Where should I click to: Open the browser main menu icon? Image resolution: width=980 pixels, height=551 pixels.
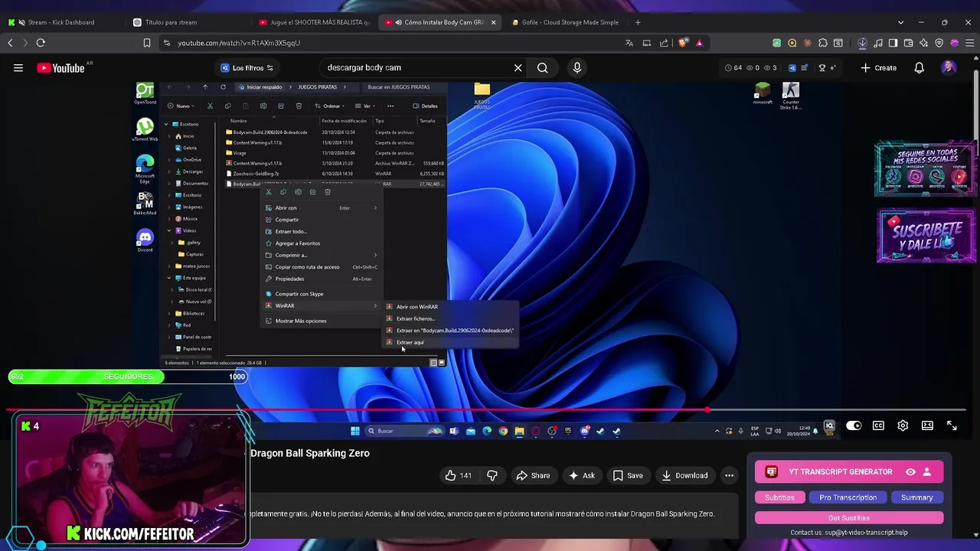(969, 43)
